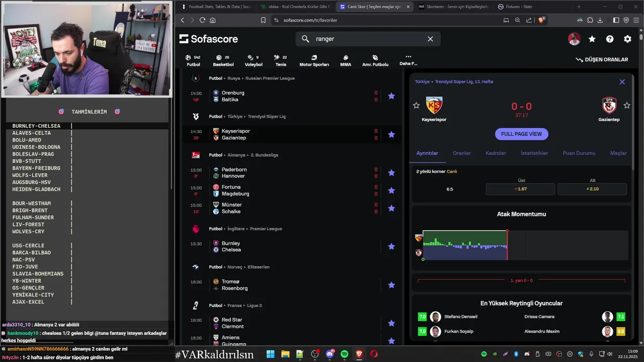The width and height of the screenshot is (644, 362).
Task: Expand the 'Daha F...' more sports menu
Action: click(x=408, y=60)
